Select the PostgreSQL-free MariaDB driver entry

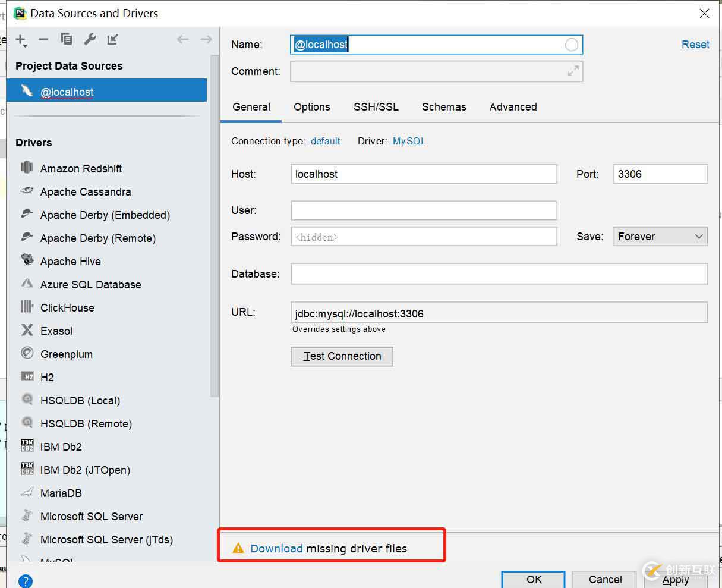61,493
